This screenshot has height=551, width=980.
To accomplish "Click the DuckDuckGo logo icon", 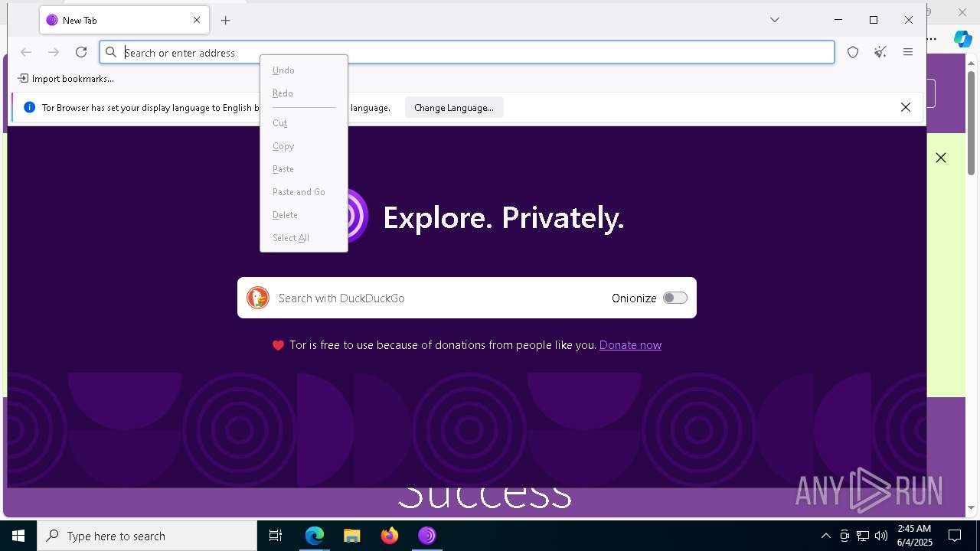I will coord(258,298).
